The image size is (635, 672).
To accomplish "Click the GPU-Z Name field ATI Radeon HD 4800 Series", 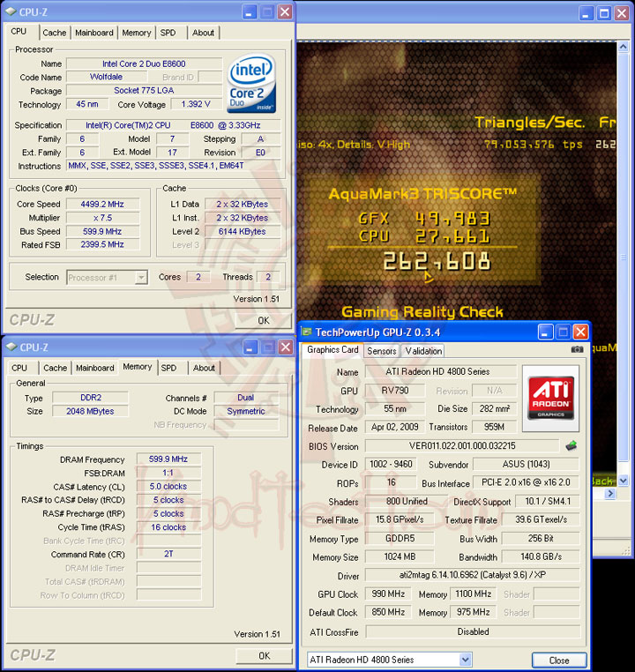I will click(440, 371).
